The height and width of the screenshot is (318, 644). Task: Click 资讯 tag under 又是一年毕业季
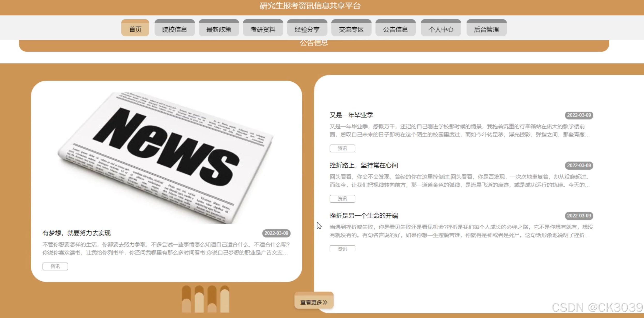point(342,148)
